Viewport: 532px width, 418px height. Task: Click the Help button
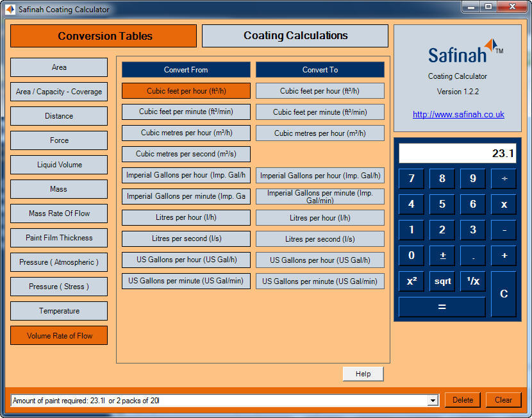click(363, 373)
